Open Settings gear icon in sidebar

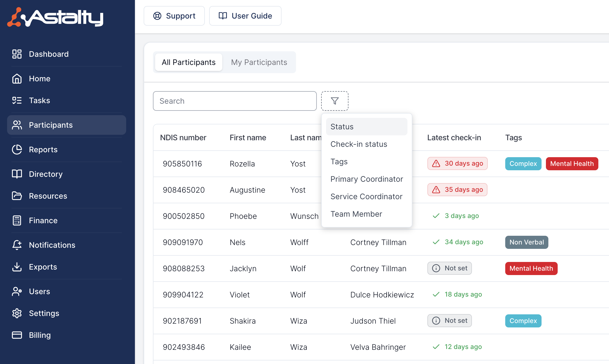click(x=17, y=313)
